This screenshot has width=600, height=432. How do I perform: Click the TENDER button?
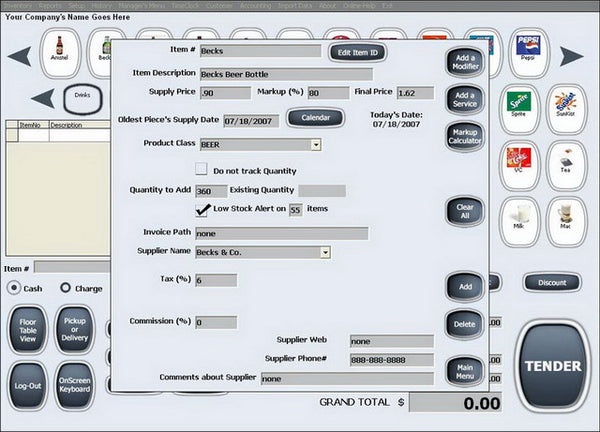pos(553,366)
